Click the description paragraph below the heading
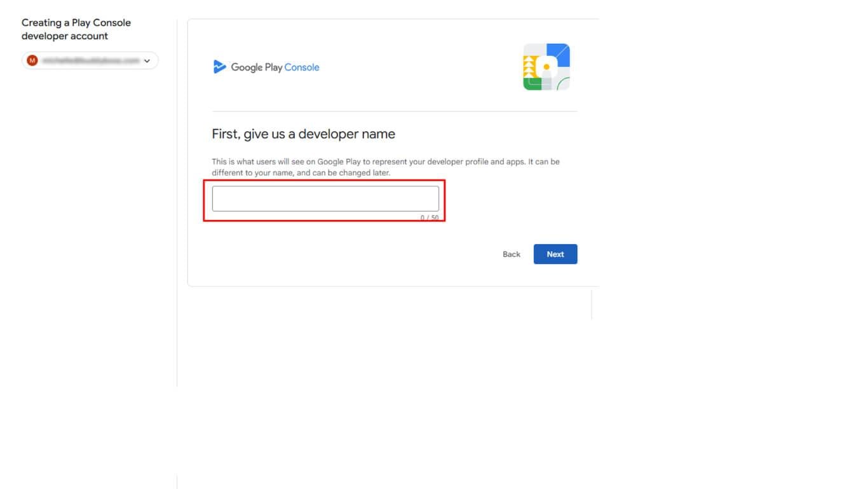Screen dimensions: 868x489 point(385,167)
